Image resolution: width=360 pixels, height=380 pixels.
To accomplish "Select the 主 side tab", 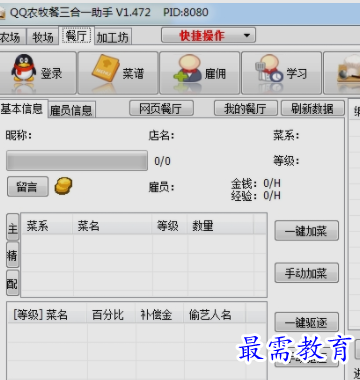I will pos(13,227).
